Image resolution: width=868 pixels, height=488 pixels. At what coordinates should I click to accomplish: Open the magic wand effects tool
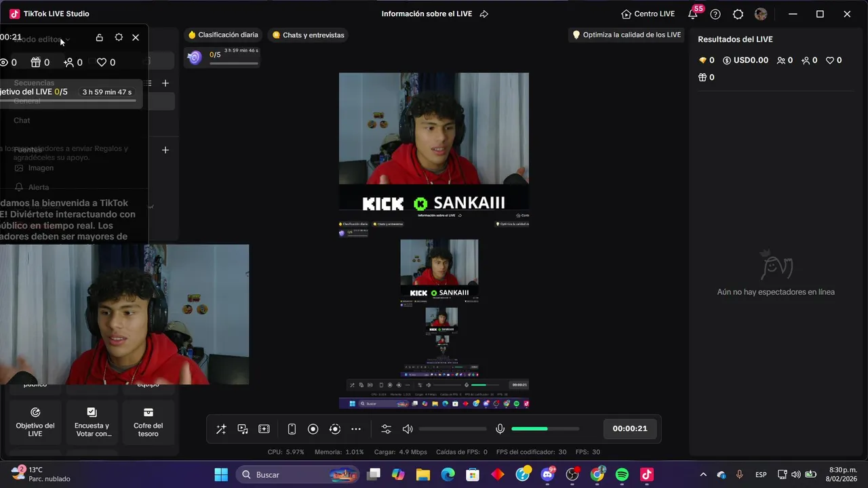coord(221,429)
